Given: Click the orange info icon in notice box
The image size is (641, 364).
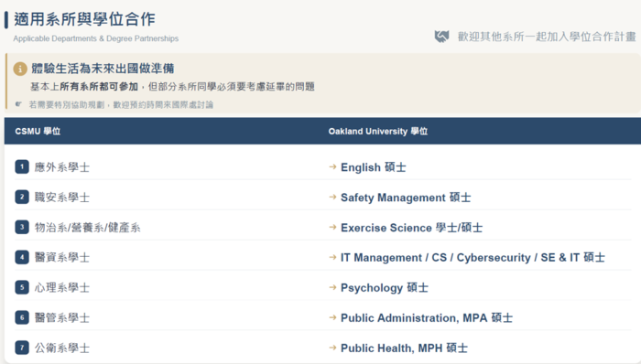Looking at the screenshot, I should [x=20, y=69].
